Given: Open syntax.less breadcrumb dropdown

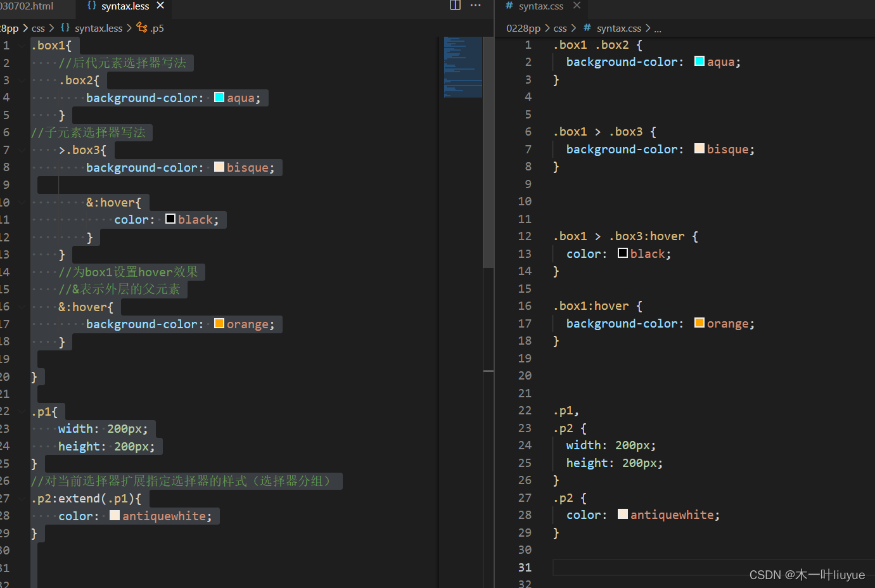Looking at the screenshot, I should pos(98,29).
